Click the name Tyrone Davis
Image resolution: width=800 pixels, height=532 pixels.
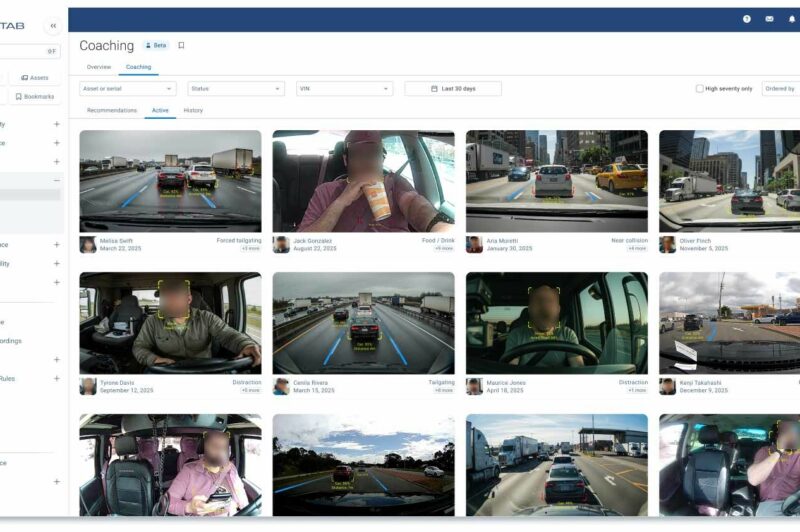click(117, 383)
